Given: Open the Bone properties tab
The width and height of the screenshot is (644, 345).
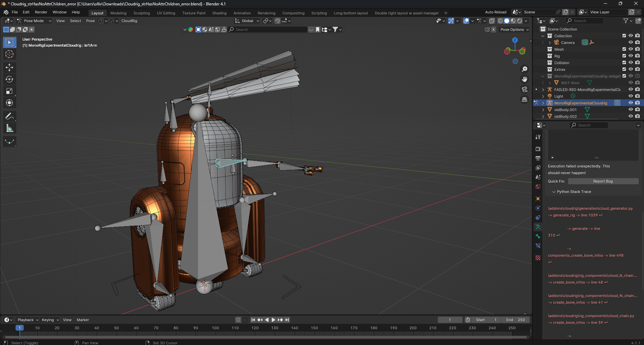Looking at the screenshot, I should click(538, 236).
